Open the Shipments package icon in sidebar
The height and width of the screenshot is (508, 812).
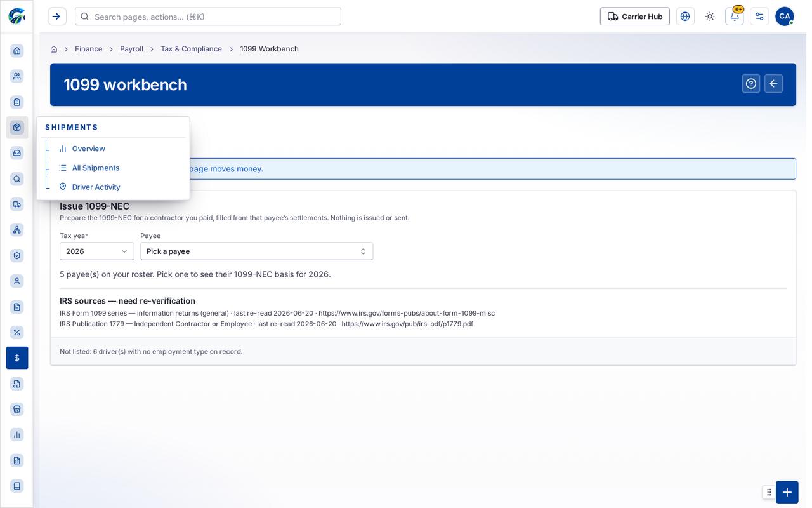(17, 128)
